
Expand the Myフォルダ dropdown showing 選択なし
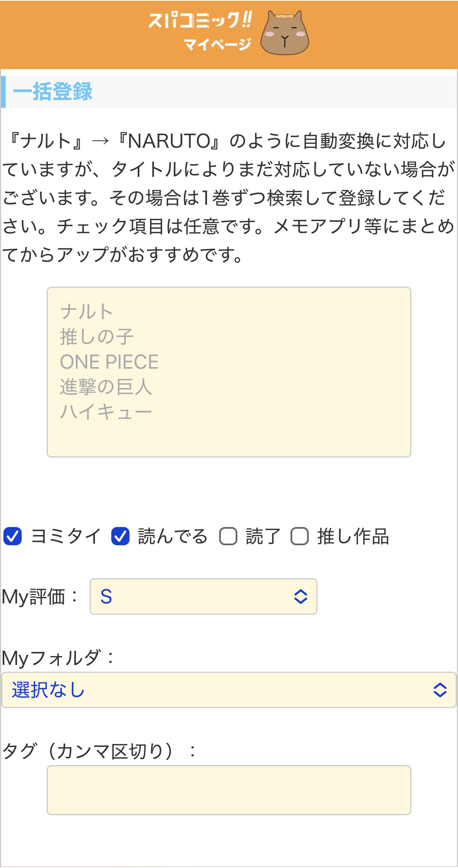pyautogui.click(x=229, y=690)
